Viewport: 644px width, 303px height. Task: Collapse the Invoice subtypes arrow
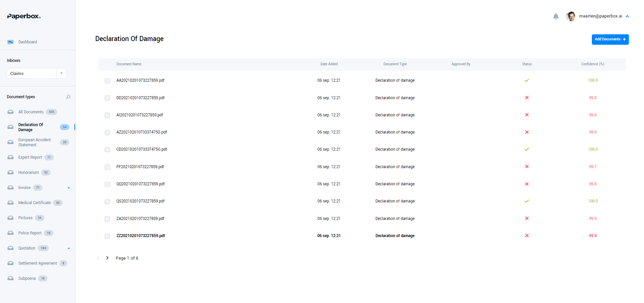(x=69, y=188)
